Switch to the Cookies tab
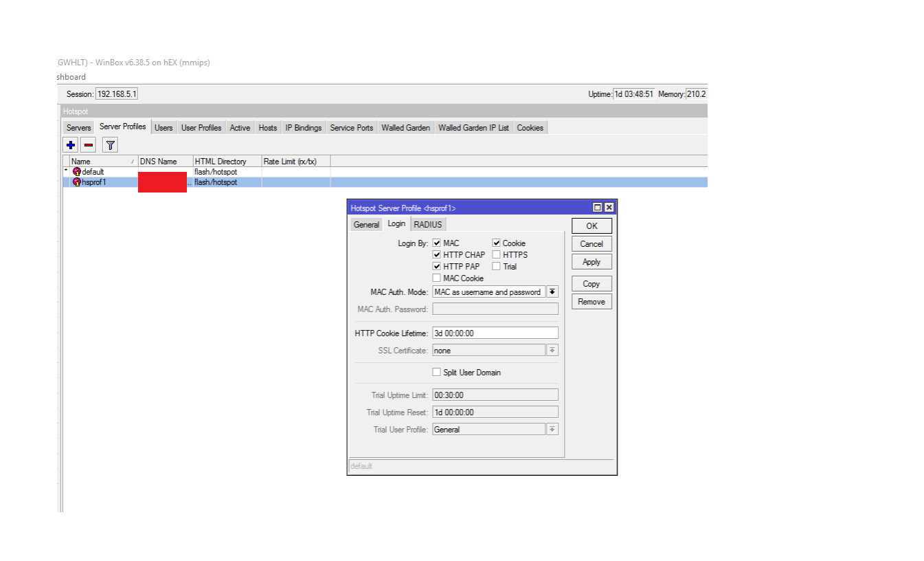The image size is (924, 561). (x=530, y=128)
